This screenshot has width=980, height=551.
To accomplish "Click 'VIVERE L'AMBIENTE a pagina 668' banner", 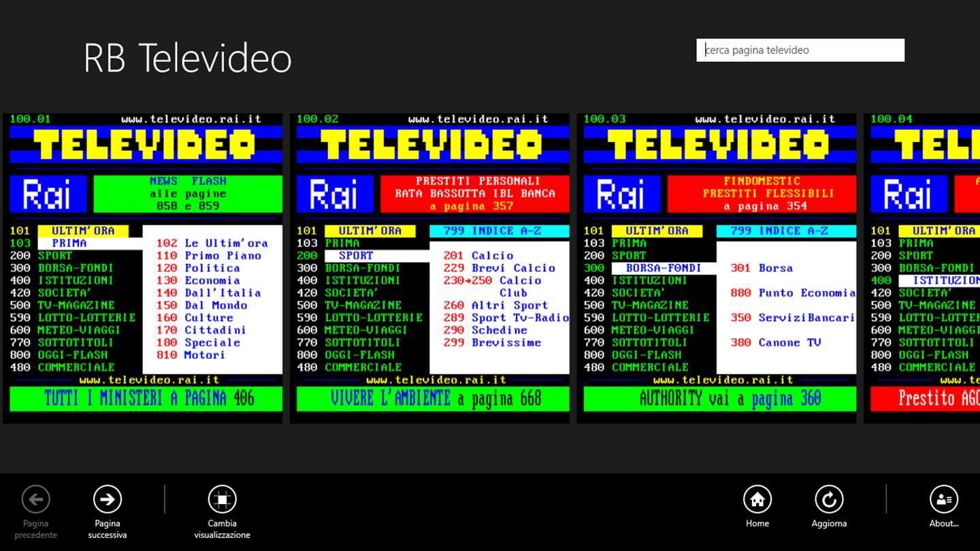I will [x=434, y=399].
